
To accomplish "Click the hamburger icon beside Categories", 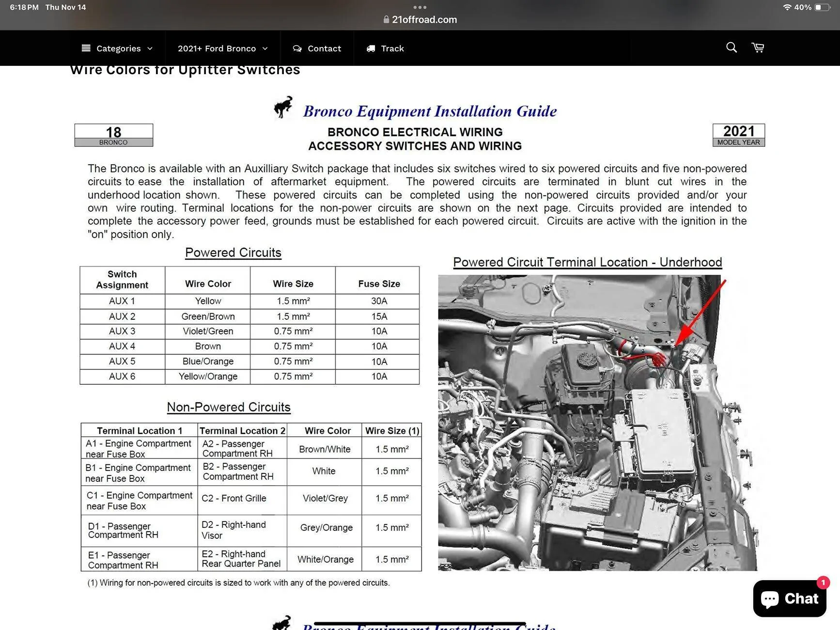I will coord(86,48).
